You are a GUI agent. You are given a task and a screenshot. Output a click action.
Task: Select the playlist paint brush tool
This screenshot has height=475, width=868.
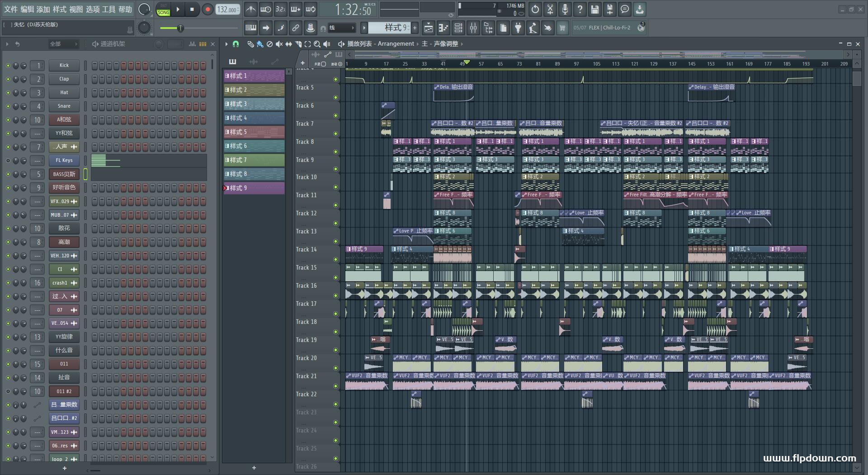260,44
